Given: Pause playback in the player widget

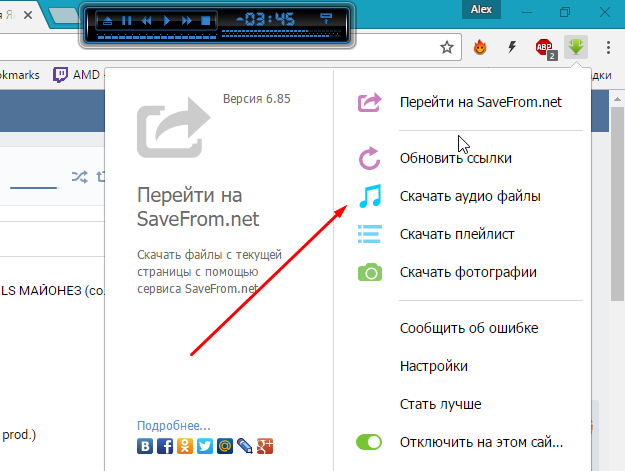Looking at the screenshot, I should (126, 20).
